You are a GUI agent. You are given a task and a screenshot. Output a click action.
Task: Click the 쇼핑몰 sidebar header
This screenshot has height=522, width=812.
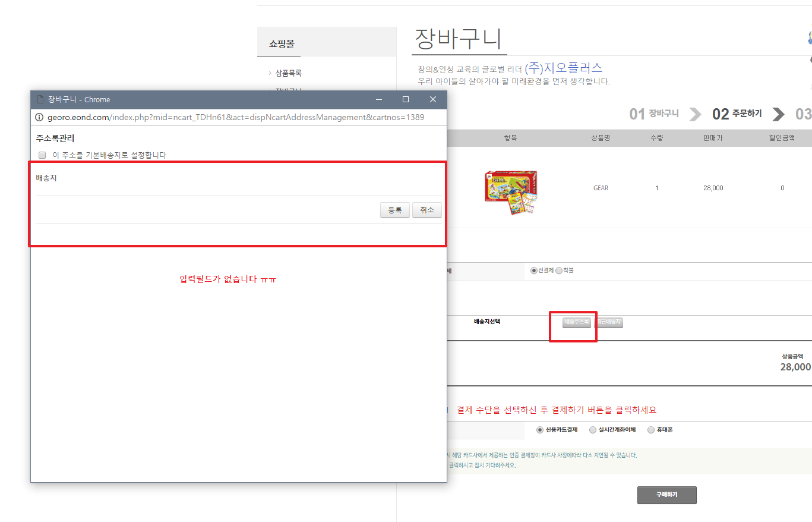click(282, 43)
